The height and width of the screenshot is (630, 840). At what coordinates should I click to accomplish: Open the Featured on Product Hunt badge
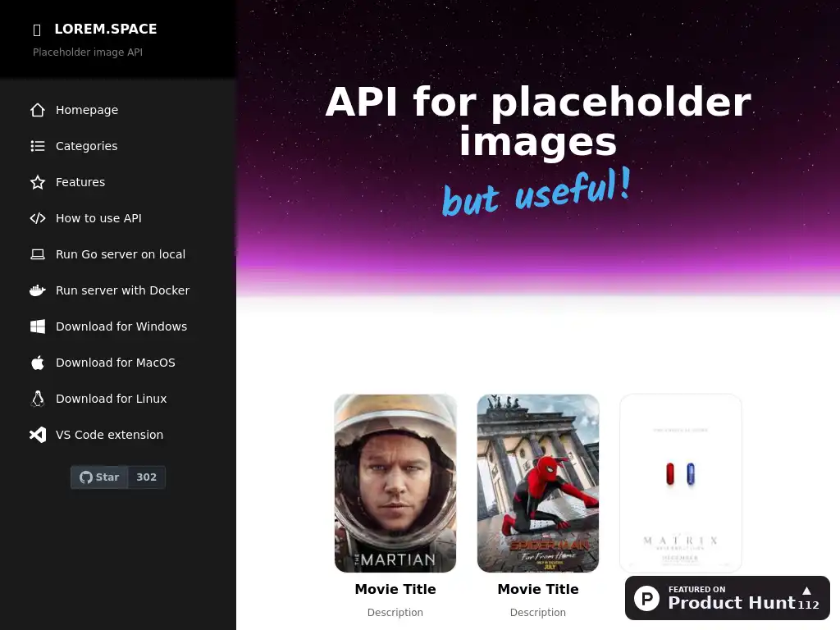[x=727, y=598]
